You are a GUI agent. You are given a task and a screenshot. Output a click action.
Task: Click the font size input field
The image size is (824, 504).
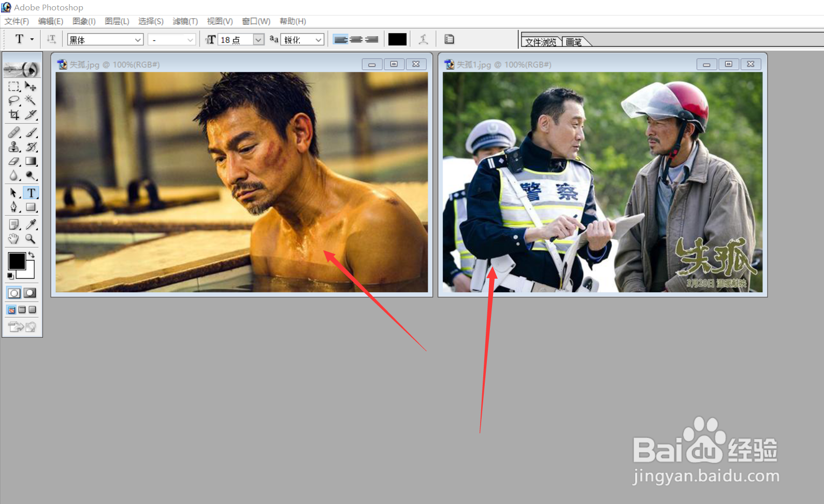(236, 40)
